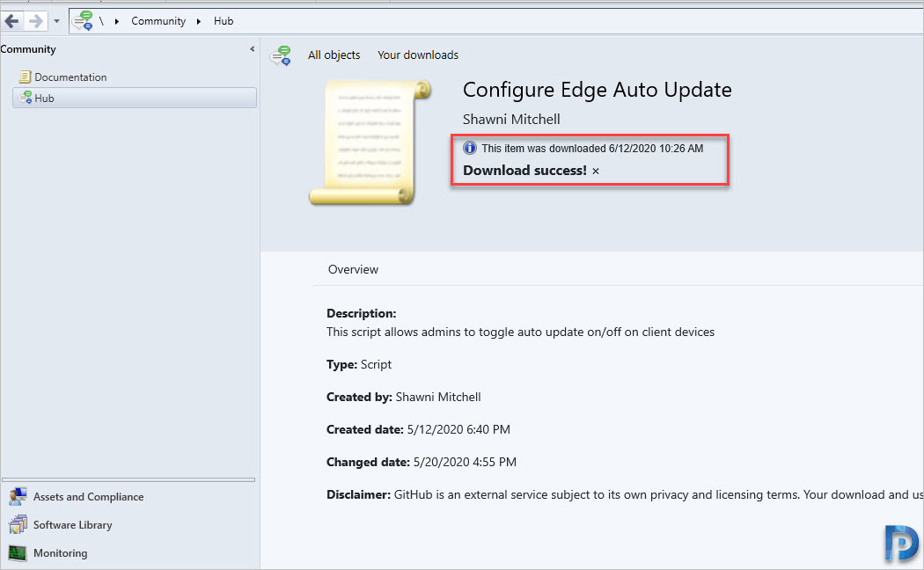Click author name Shawni Mitchell under the title
Viewport: 924px width, 570px height.
(511, 119)
